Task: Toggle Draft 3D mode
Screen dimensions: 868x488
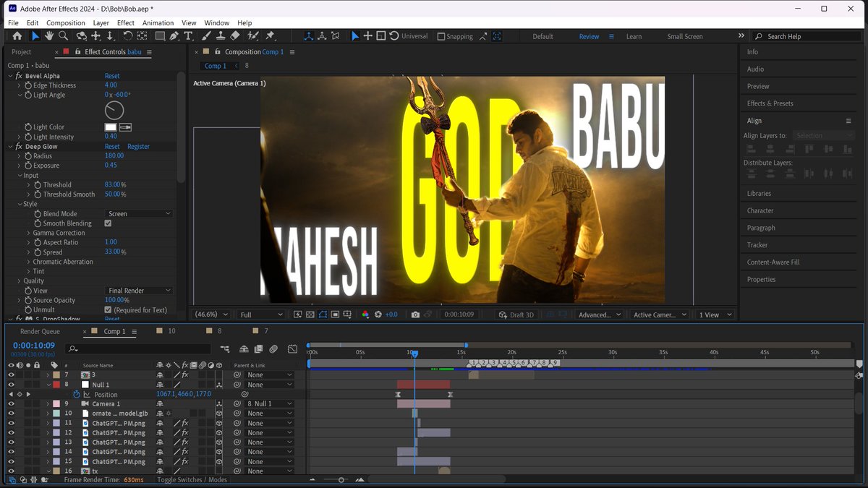Action: click(517, 314)
